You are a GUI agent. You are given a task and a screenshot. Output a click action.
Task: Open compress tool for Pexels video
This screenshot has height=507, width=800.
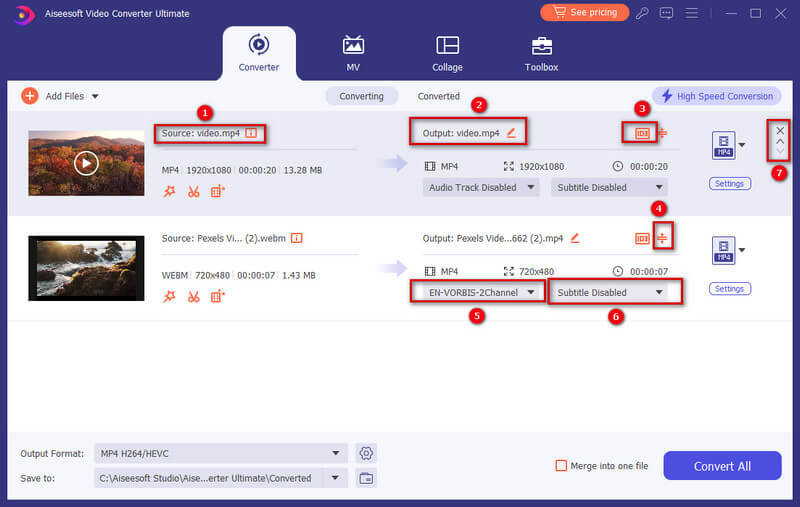tap(662, 238)
